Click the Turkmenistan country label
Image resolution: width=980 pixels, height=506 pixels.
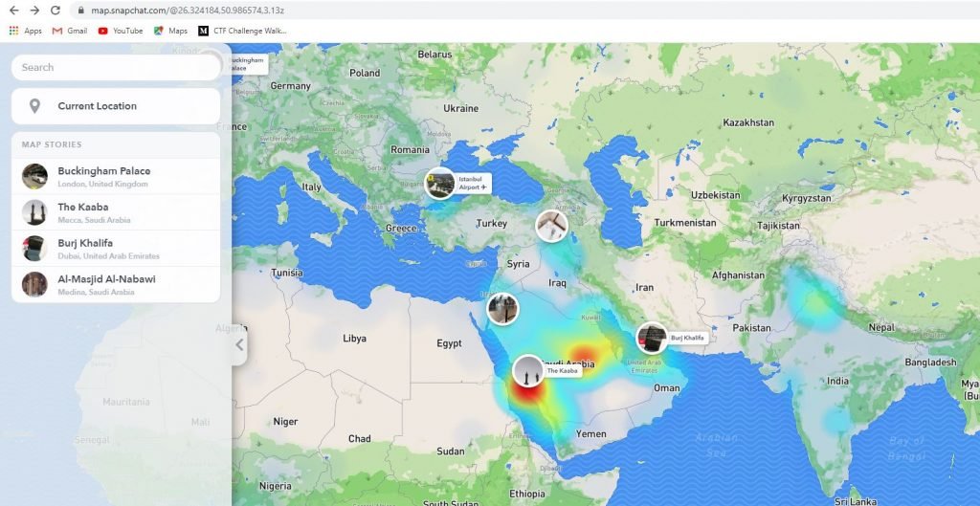point(685,222)
